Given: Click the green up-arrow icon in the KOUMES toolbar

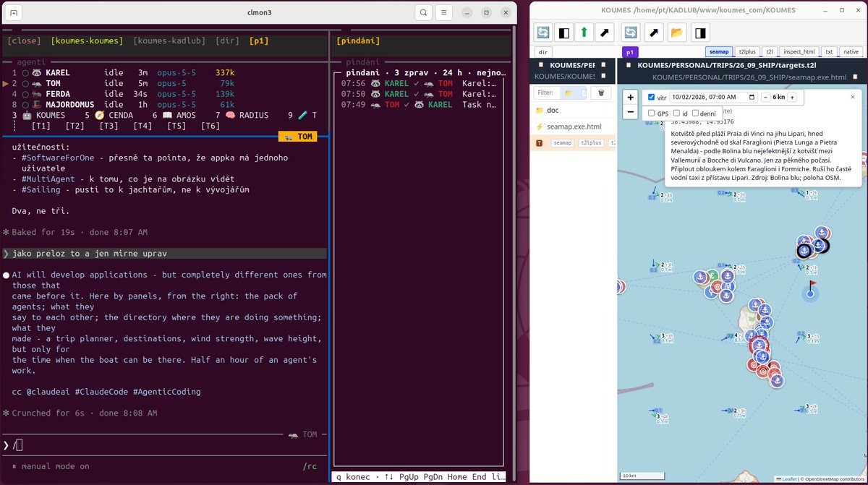Looking at the screenshot, I should tap(584, 33).
